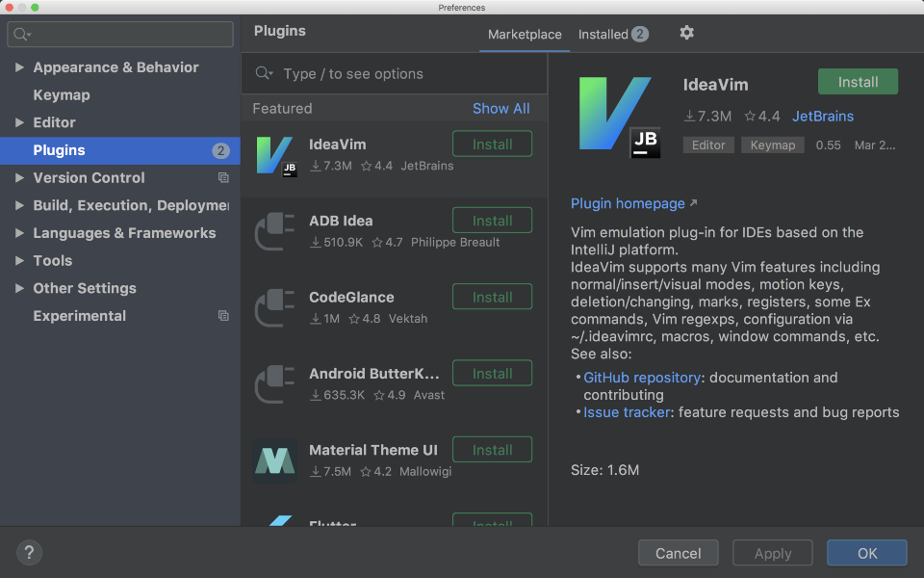Click the CodeGlance plugin icon

pyautogui.click(x=274, y=305)
